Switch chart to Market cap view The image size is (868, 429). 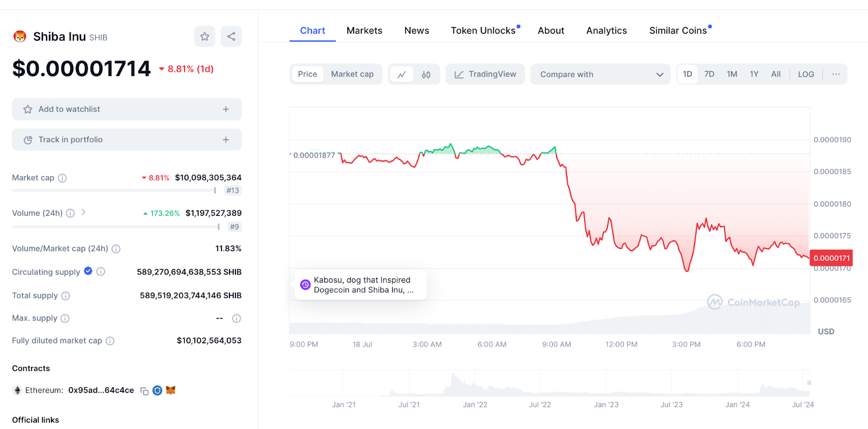tap(353, 74)
